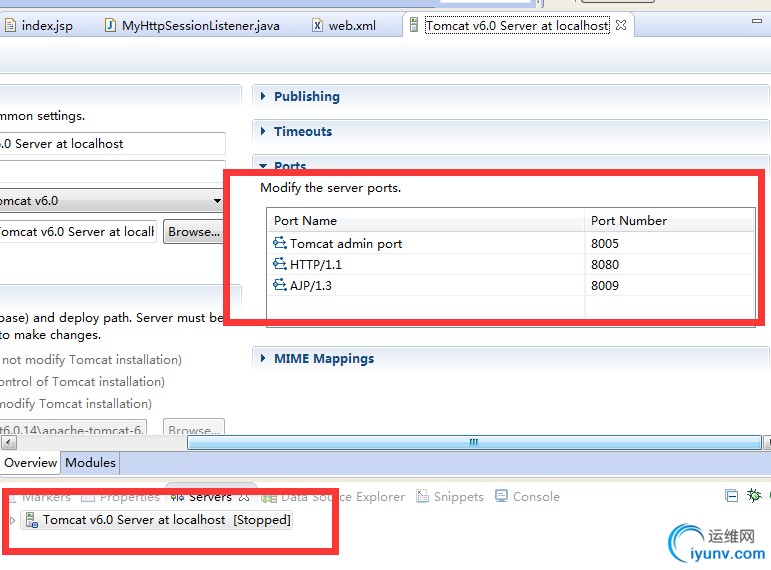Switch to the Modules tab

click(x=90, y=463)
